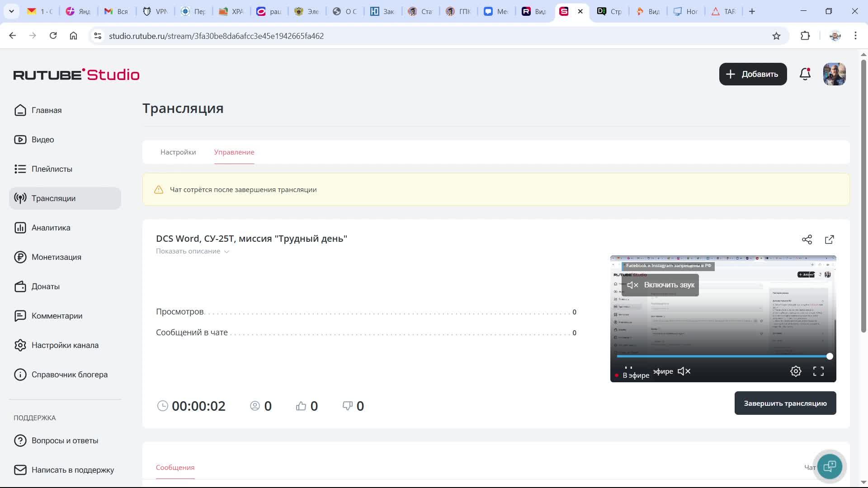The height and width of the screenshot is (488, 868).
Task: Click the page vertical scrollbar
Action: (863, 196)
